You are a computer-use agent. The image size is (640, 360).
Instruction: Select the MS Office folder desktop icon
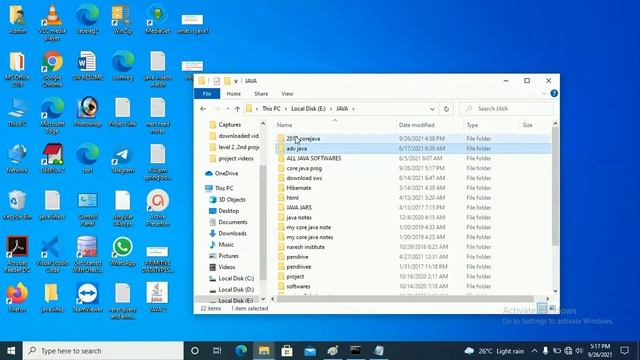pyautogui.click(x=17, y=69)
